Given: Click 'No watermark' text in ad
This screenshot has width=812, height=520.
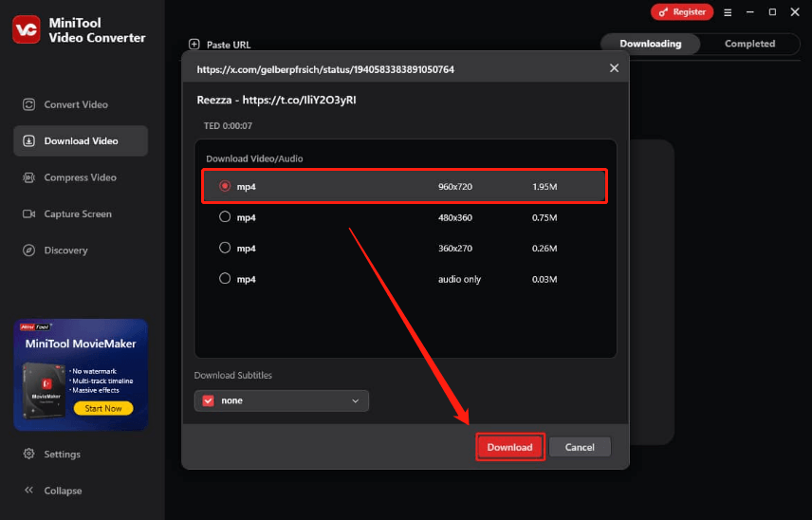Looking at the screenshot, I should (94, 371).
